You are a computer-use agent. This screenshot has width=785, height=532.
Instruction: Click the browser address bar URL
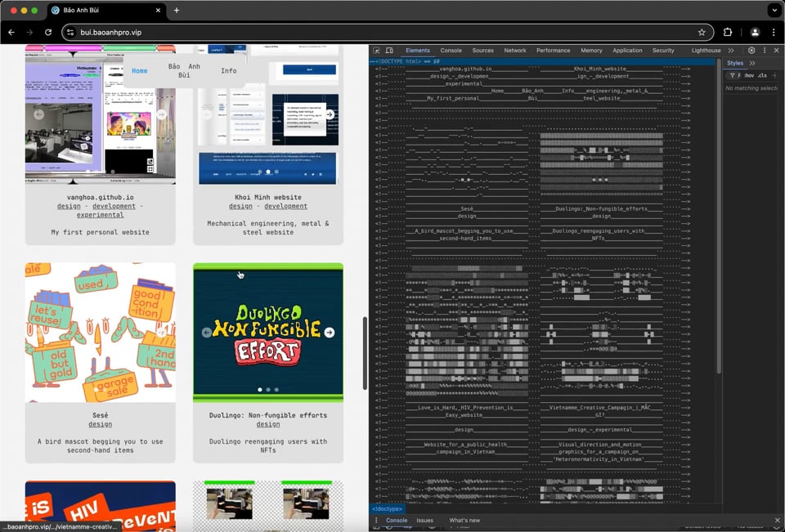[x=110, y=32]
